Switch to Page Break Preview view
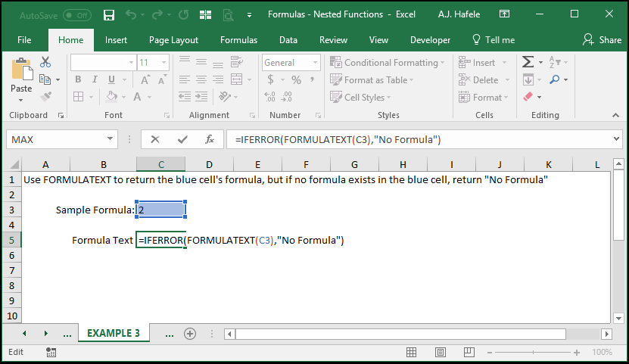Screen dimensions: 629x364 pos(469,353)
